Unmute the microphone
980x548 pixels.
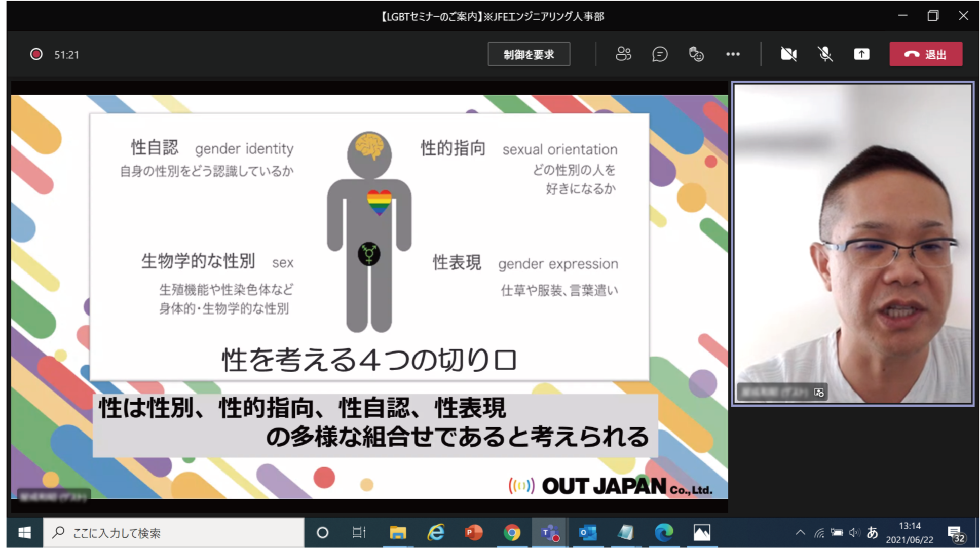tap(824, 54)
